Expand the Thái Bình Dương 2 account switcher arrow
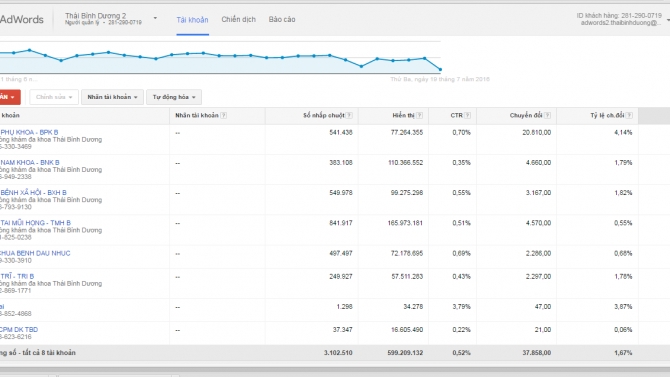This screenshot has height=377, width=670. coord(155,18)
